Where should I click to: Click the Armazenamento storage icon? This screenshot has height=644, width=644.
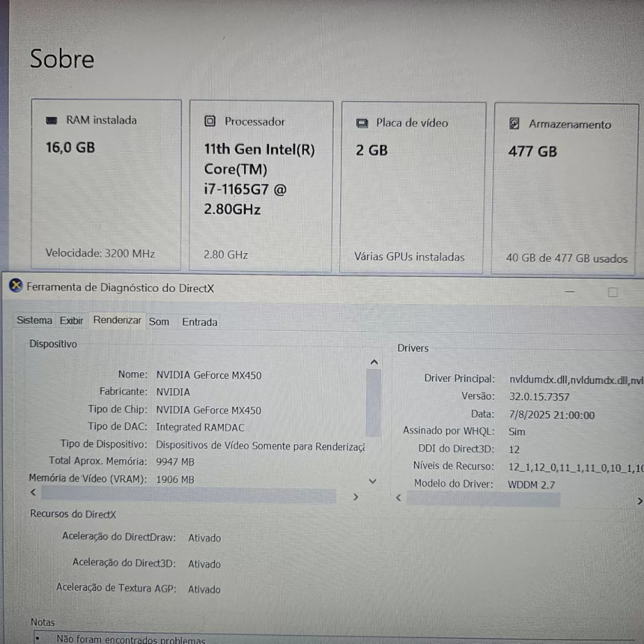pos(514,123)
